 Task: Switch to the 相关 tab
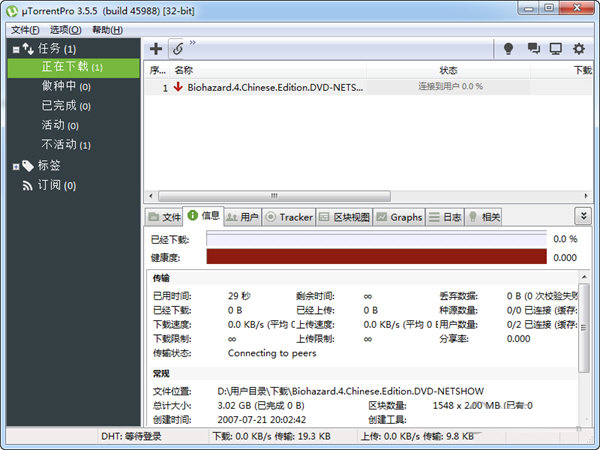pos(484,217)
